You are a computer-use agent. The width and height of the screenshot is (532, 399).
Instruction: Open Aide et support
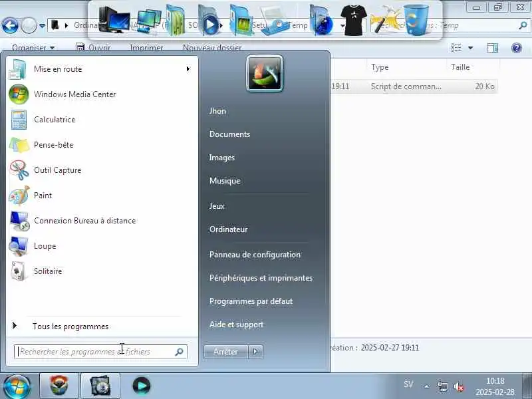(x=237, y=325)
